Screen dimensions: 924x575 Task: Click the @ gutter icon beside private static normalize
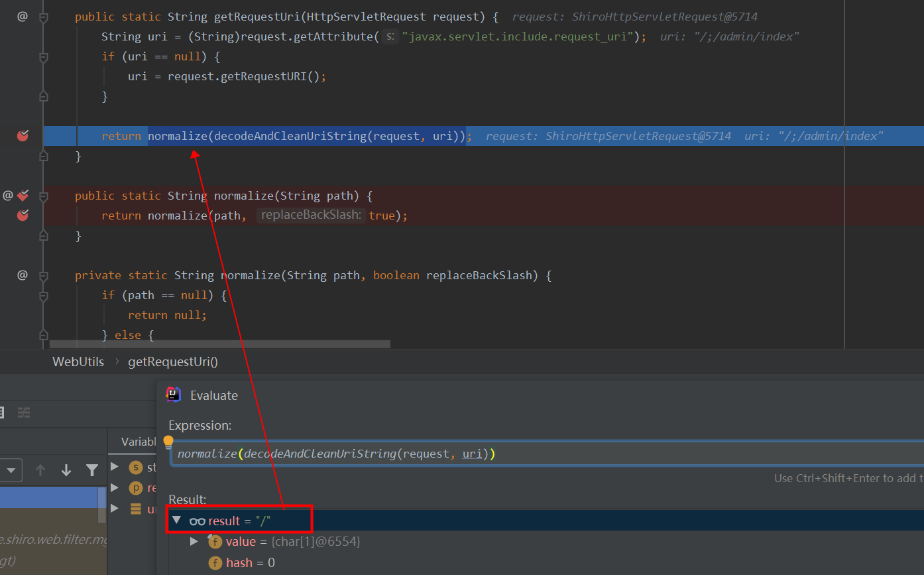point(23,275)
